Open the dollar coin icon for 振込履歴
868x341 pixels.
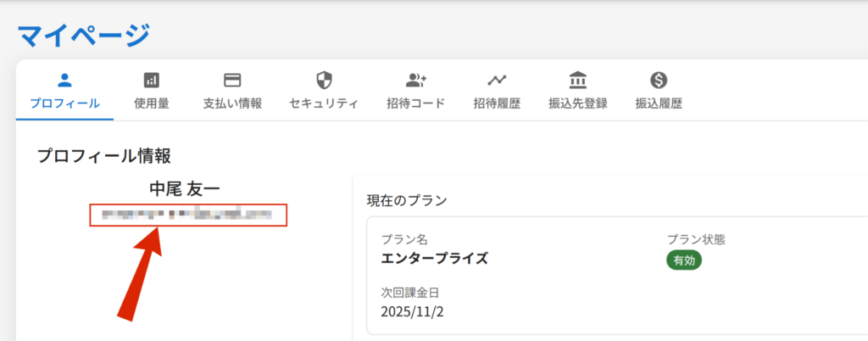click(659, 81)
